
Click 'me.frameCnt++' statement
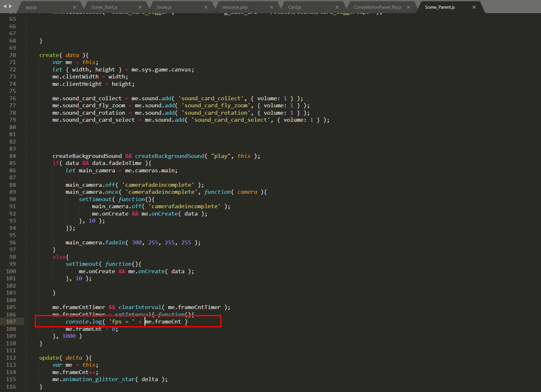[75, 372]
